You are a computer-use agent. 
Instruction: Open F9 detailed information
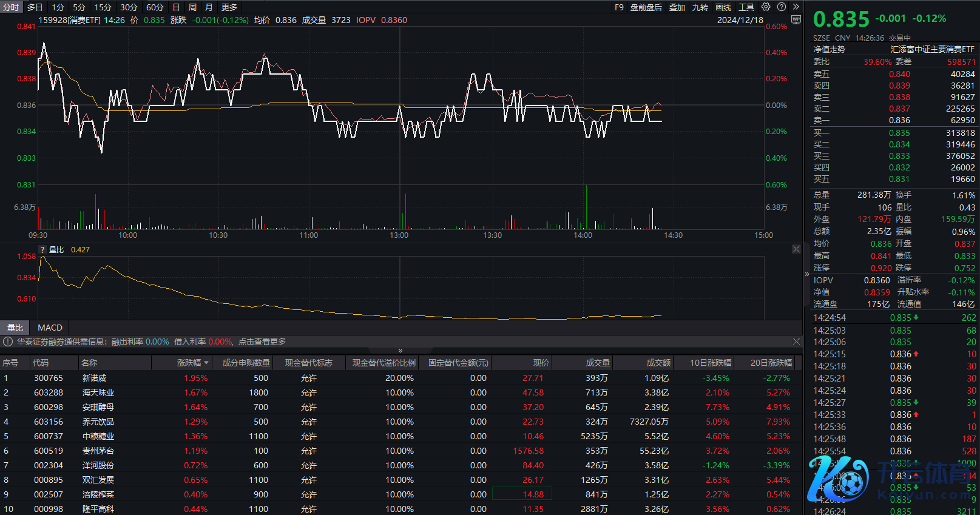(x=619, y=7)
